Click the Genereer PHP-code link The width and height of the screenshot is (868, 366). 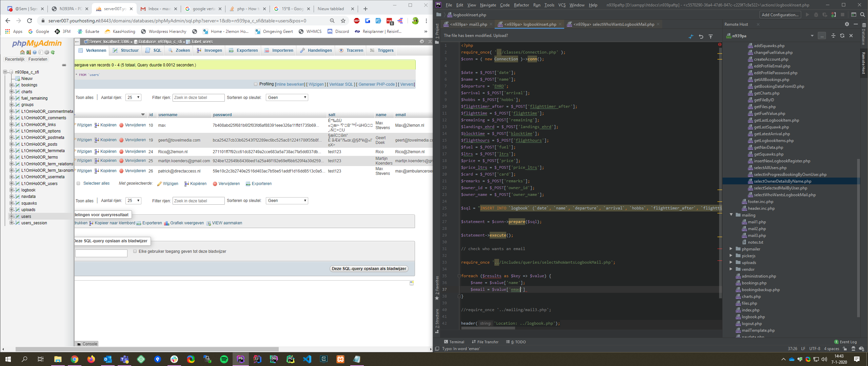click(376, 84)
